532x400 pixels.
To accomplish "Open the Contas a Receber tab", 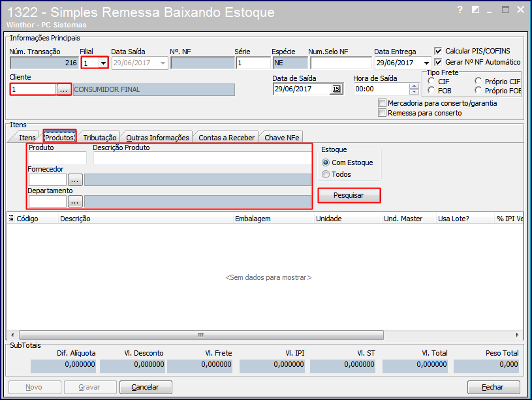I will tap(227, 138).
